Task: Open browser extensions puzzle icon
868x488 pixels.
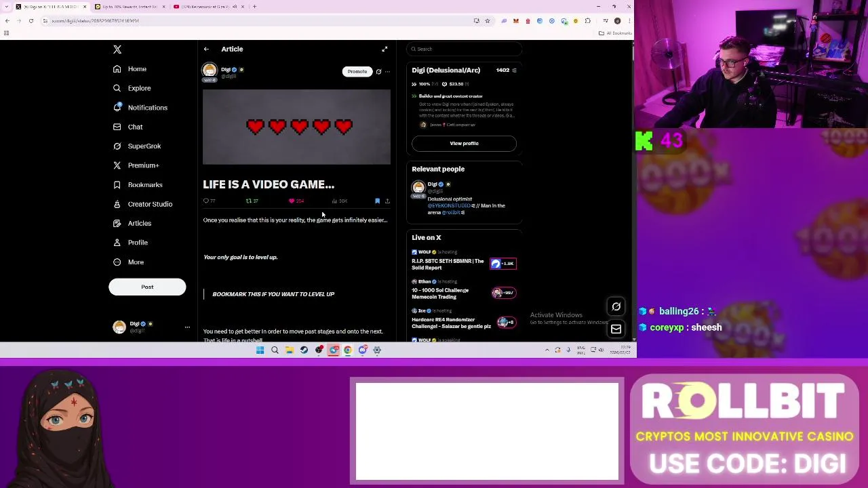Action: coord(588,21)
